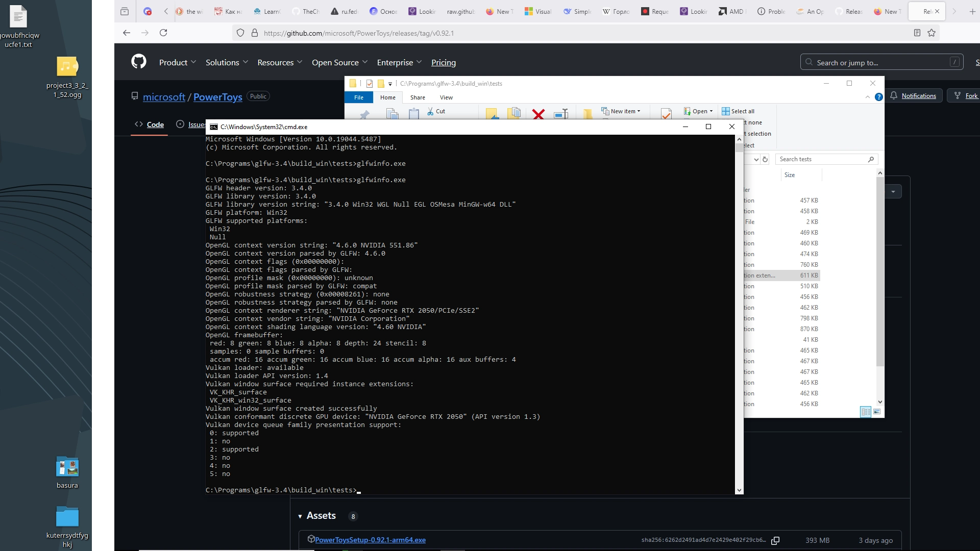Switch to details view layout icon
This screenshot has width=980, height=551.
[866, 412]
